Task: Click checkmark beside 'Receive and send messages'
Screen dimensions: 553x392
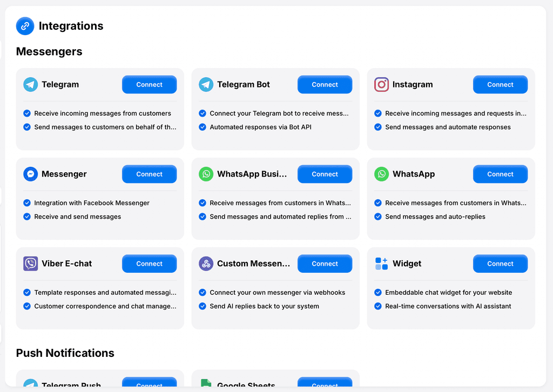Action: click(27, 217)
